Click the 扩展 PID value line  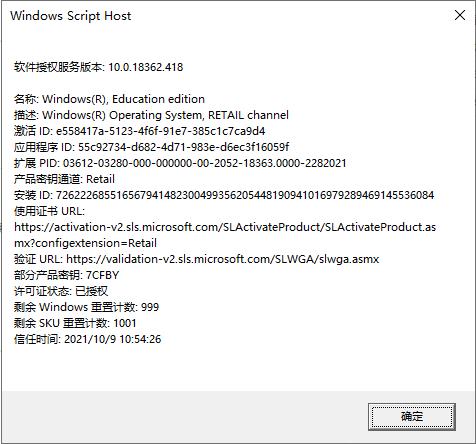(x=180, y=163)
